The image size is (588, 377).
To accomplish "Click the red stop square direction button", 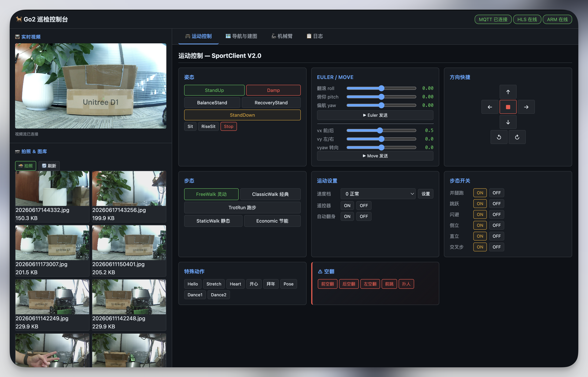I will pos(508,107).
